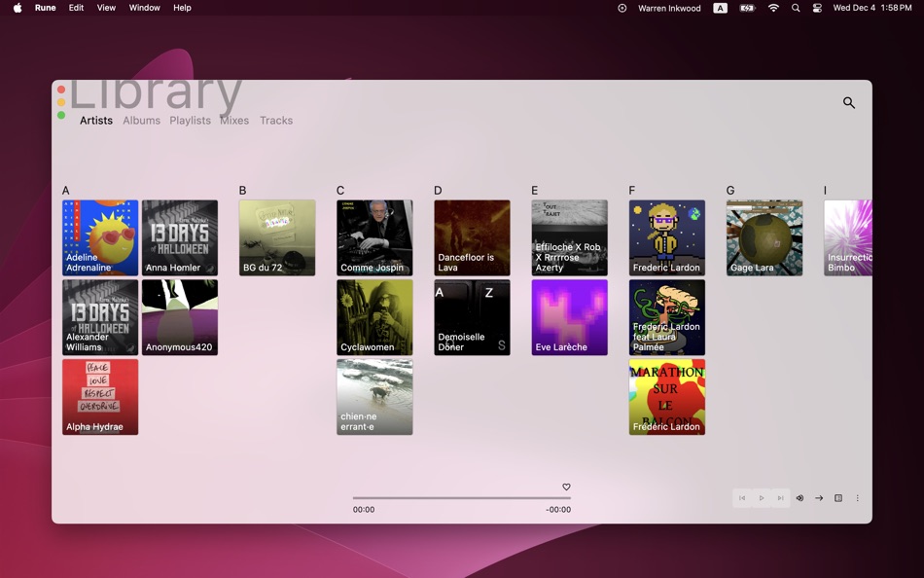Viewport: 924px width, 578px height.
Task: Open Frédéric Lardon Marathon sur le balcon tile
Action: [667, 397]
